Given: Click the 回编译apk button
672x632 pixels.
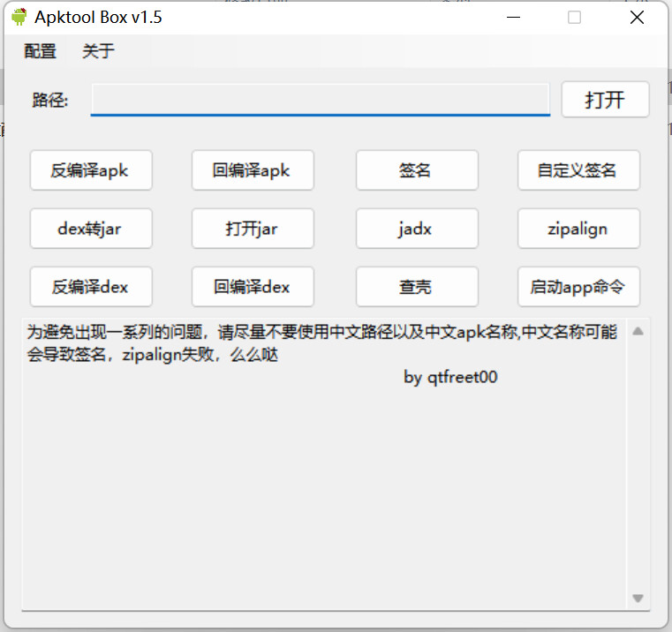Looking at the screenshot, I should point(253,170).
